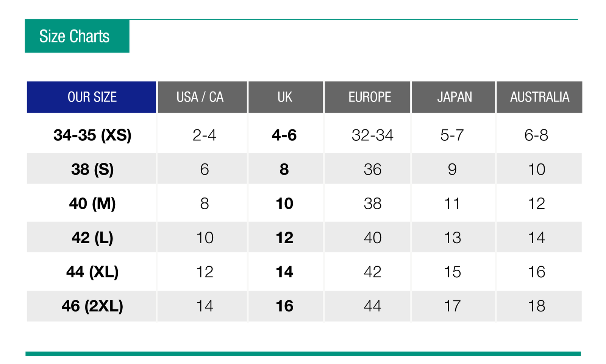Click the EUROPE column header
Screen dimensions: 606x364
coord(367,97)
